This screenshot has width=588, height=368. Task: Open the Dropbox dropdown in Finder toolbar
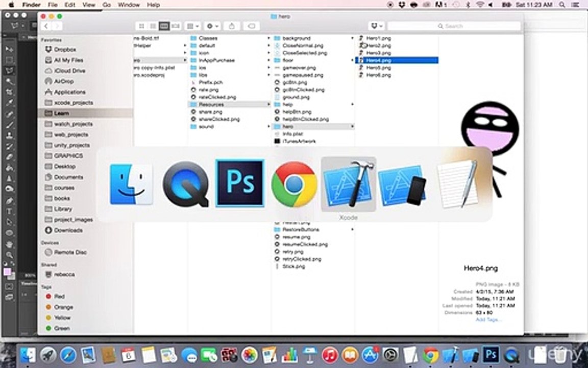pos(377,26)
